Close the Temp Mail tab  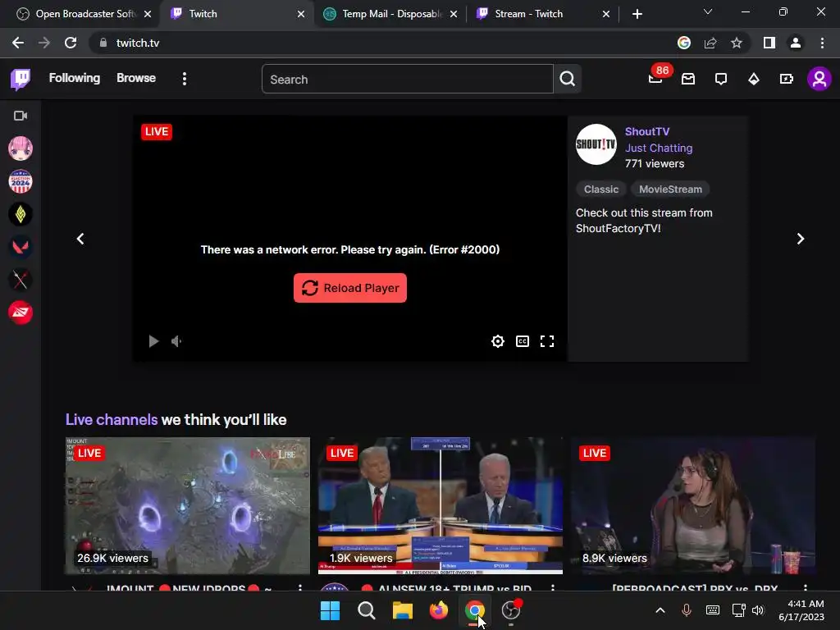coord(454,15)
